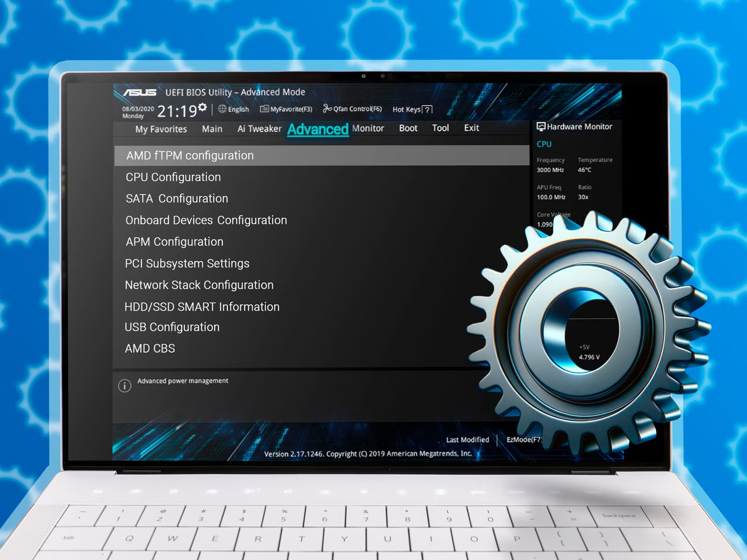Open AMD fTPM configuration
The width and height of the screenshot is (747, 560).
tap(190, 155)
